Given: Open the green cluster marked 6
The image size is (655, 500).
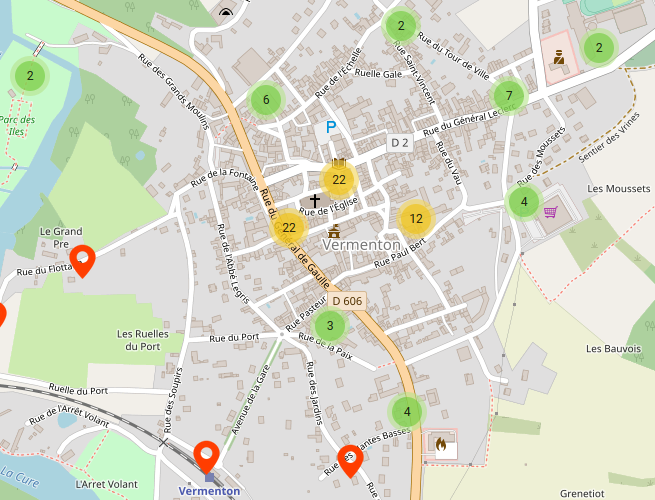Looking at the screenshot, I should click(266, 100).
